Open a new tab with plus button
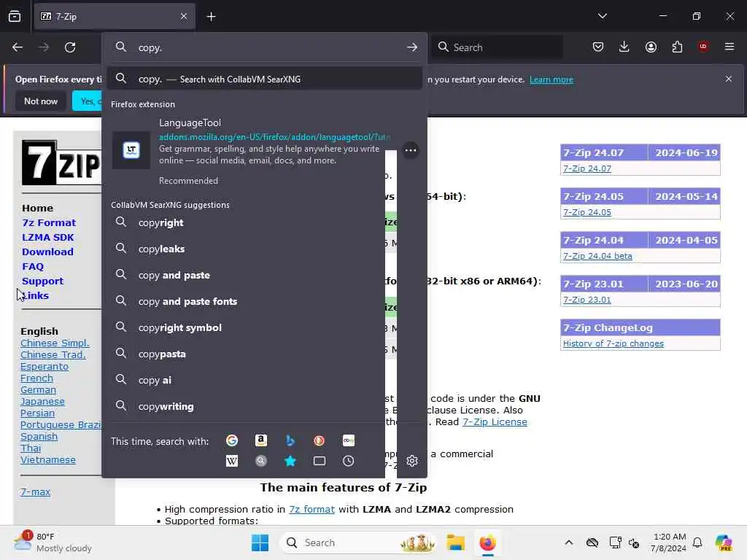747x560 pixels. tap(211, 17)
